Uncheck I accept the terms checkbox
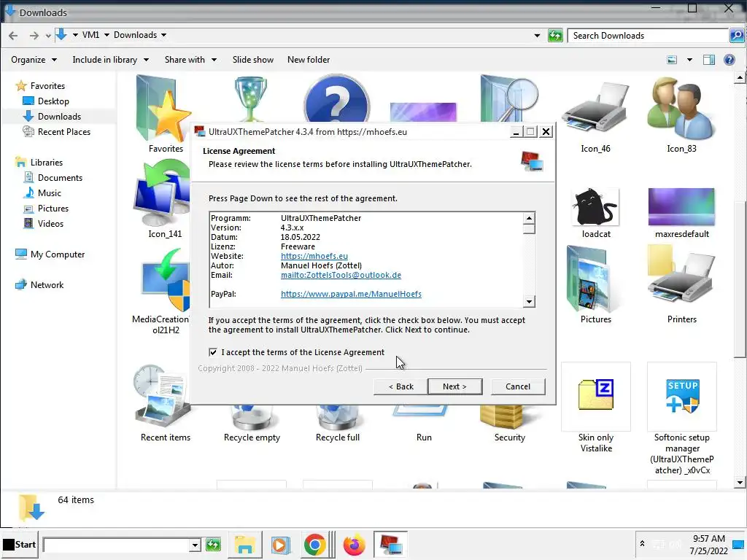Image resolution: width=747 pixels, height=560 pixels. point(213,352)
